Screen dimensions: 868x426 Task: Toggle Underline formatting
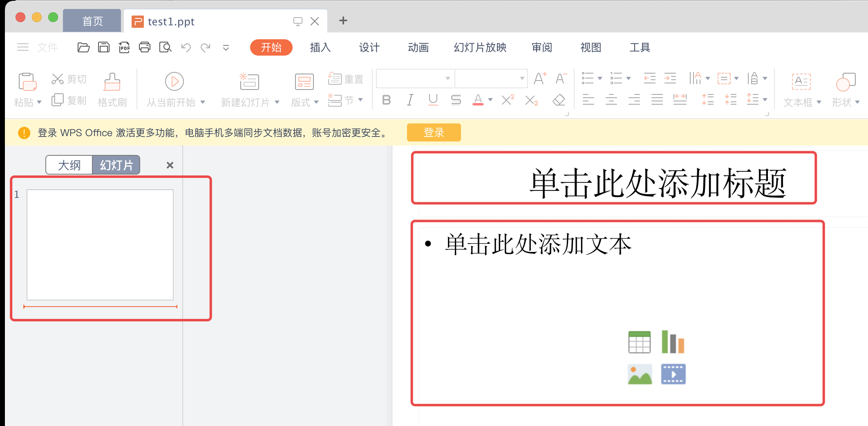[433, 100]
